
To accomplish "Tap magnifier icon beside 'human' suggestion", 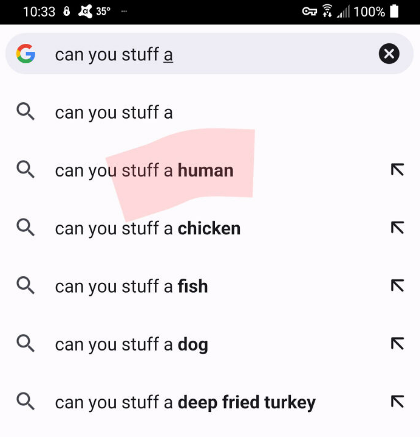I will [26, 170].
